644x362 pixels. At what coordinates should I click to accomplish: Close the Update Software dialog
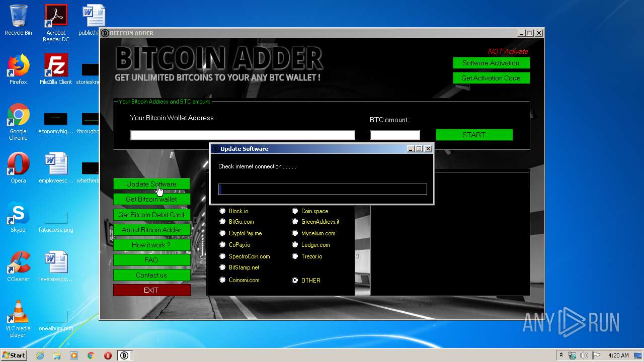coord(428,149)
